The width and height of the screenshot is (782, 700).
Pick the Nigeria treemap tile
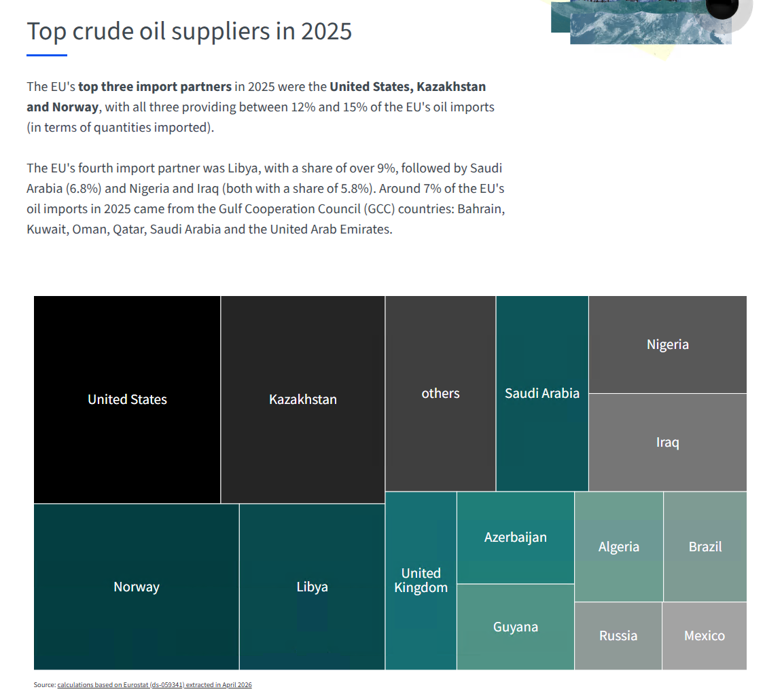(x=668, y=344)
